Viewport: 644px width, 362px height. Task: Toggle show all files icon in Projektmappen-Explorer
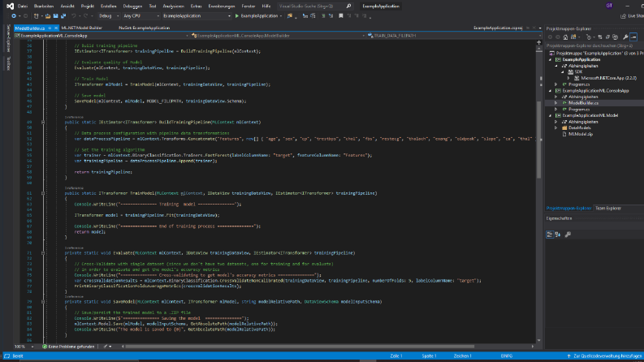point(616,37)
